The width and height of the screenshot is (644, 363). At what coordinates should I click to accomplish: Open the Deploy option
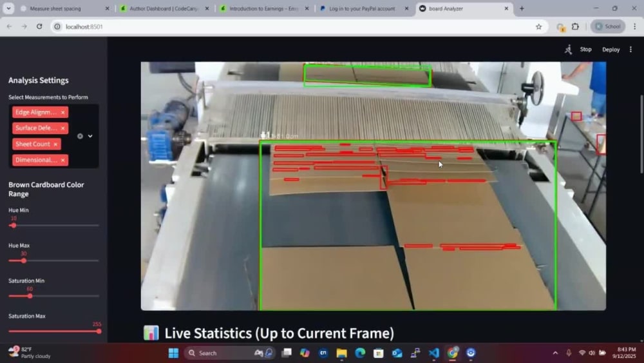pyautogui.click(x=611, y=50)
